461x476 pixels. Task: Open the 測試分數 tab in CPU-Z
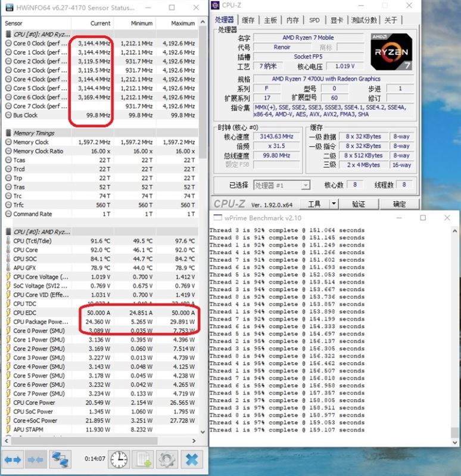pos(364,20)
